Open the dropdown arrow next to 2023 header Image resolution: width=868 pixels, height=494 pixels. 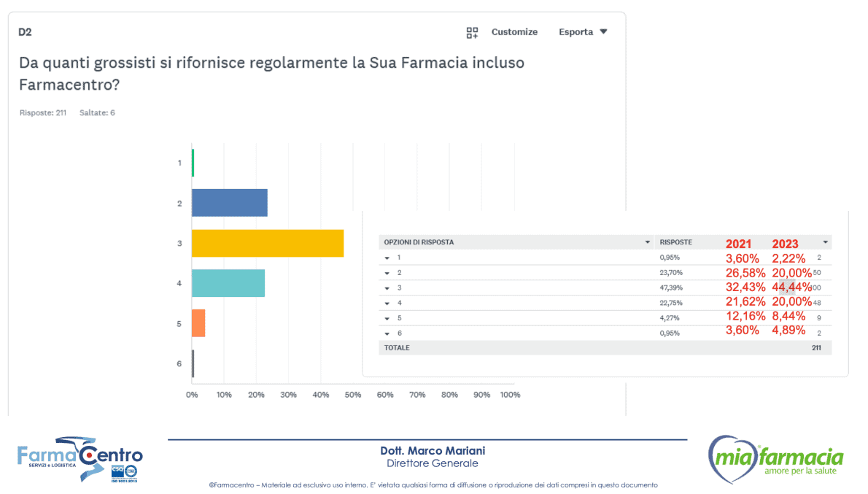(x=825, y=242)
